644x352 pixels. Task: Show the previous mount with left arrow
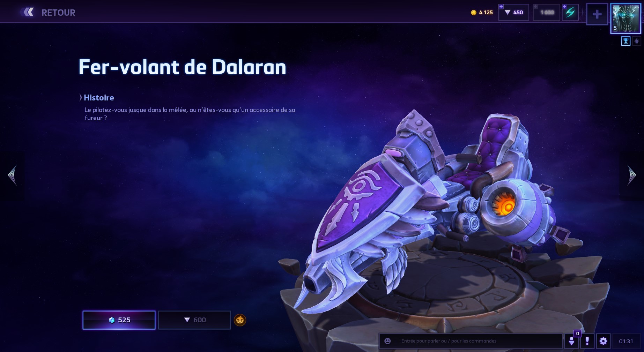point(12,175)
